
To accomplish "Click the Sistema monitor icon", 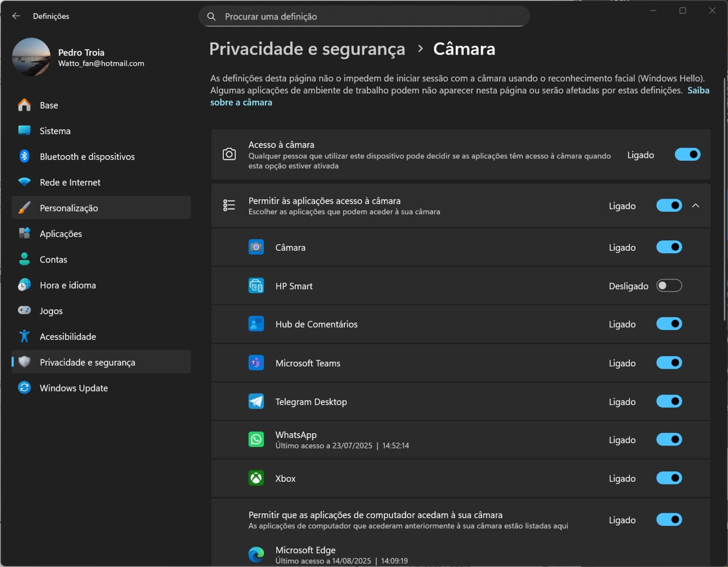I will [25, 130].
